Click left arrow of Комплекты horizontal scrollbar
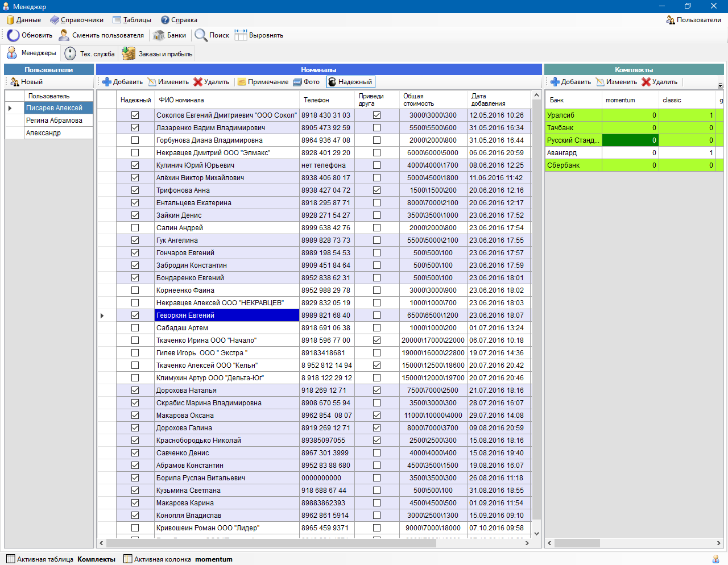Image resolution: width=728 pixels, height=565 pixels. [549, 543]
